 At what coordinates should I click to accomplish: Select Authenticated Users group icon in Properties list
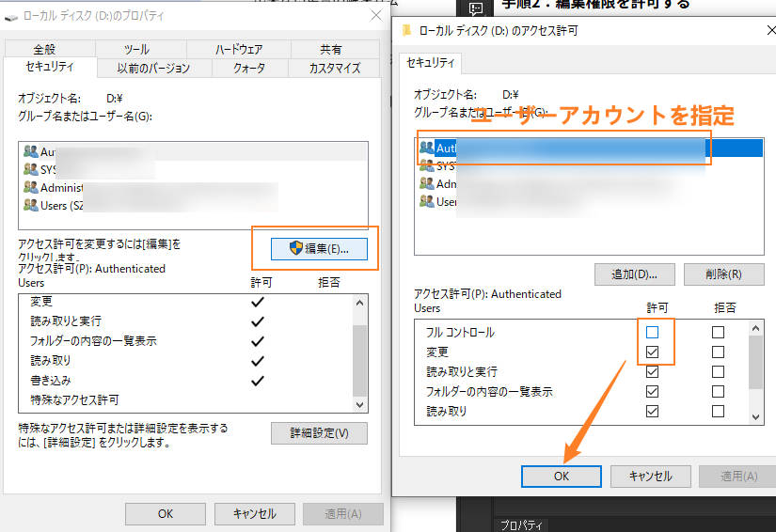coord(31,151)
